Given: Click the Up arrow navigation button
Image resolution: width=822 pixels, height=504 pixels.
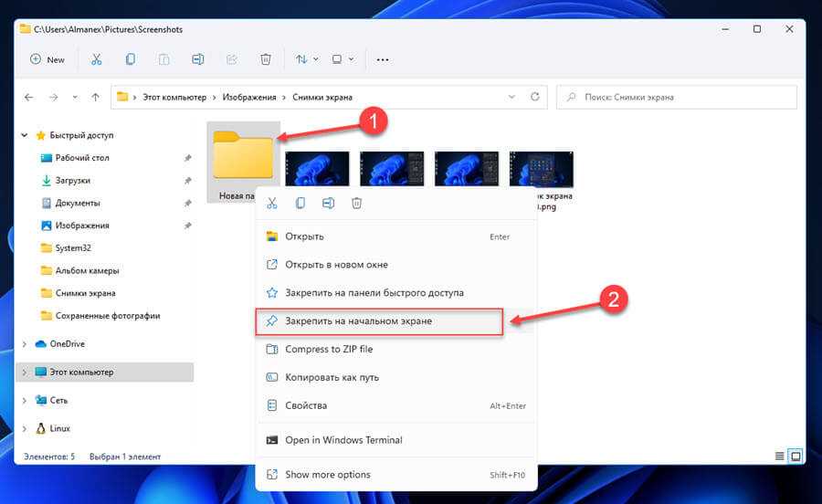Looking at the screenshot, I should (x=96, y=97).
